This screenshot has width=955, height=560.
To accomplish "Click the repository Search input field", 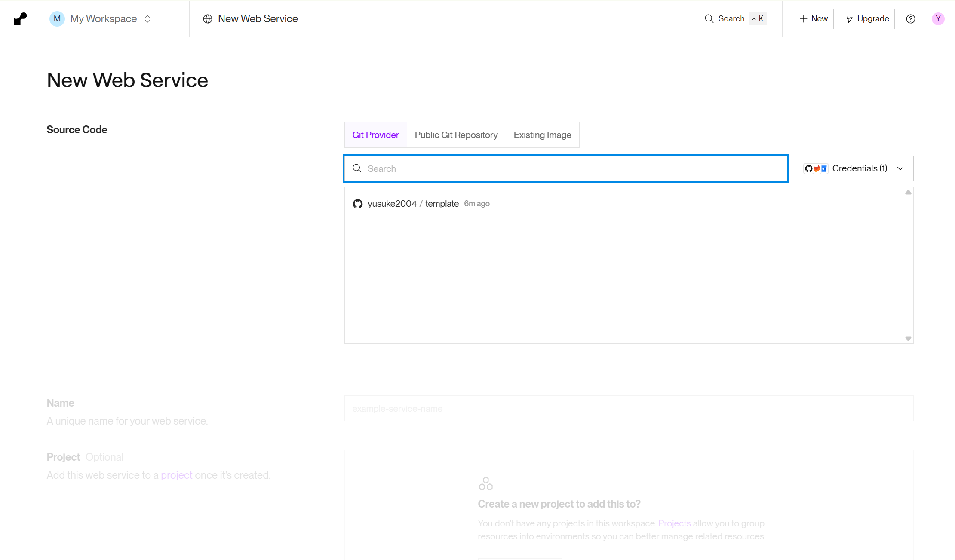I will pos(572,168).
